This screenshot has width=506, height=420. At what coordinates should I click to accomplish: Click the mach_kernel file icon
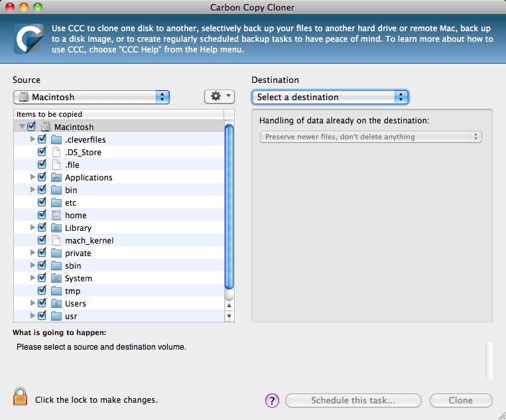click(x=56, y=240)
